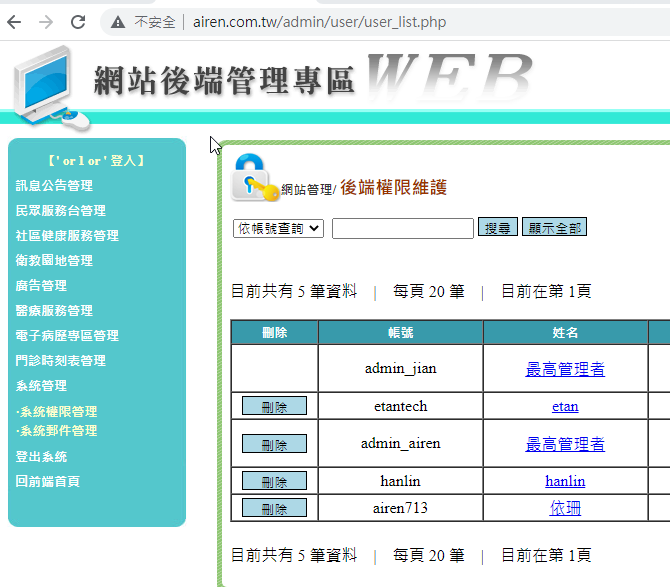Open 醫療服務管理 in the sidebar
This screenshot has height=587, width=670.
tap(54, 311)
